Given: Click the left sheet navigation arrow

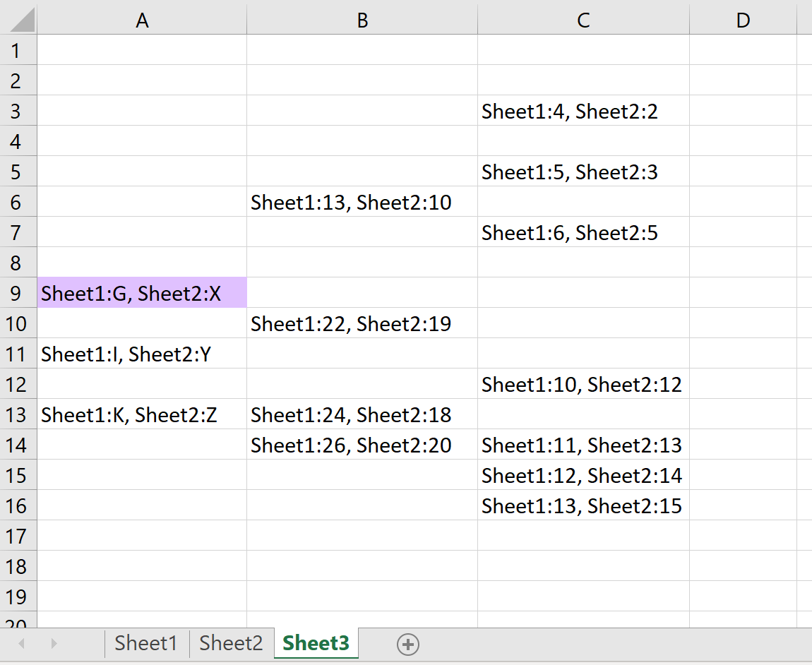Looking at the screenshot, I should click(x=20, y=644).
